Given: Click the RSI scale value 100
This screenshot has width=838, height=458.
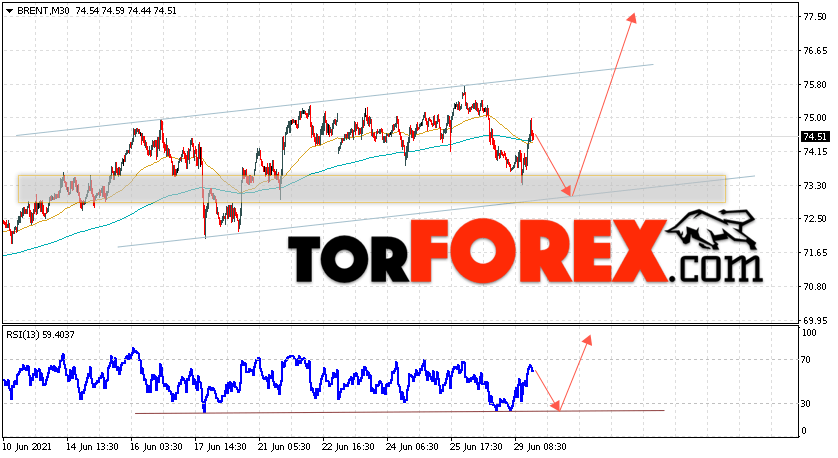Looking at the screenshot, I should click(810, 333).
